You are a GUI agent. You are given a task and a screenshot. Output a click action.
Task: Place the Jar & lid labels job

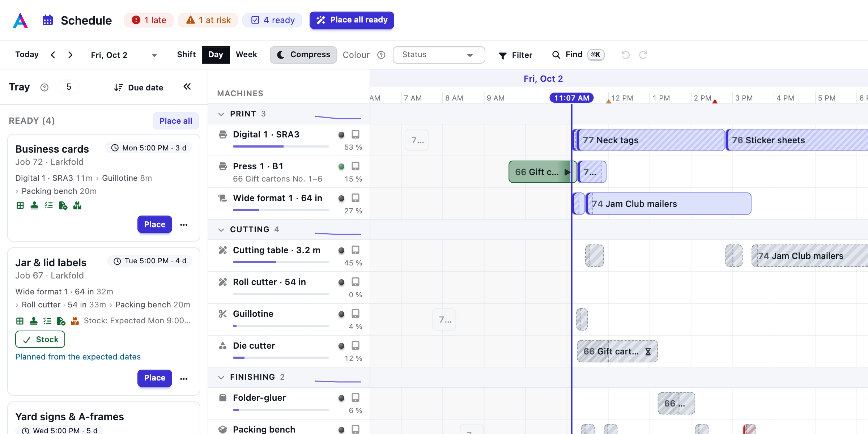pos(155,378)
